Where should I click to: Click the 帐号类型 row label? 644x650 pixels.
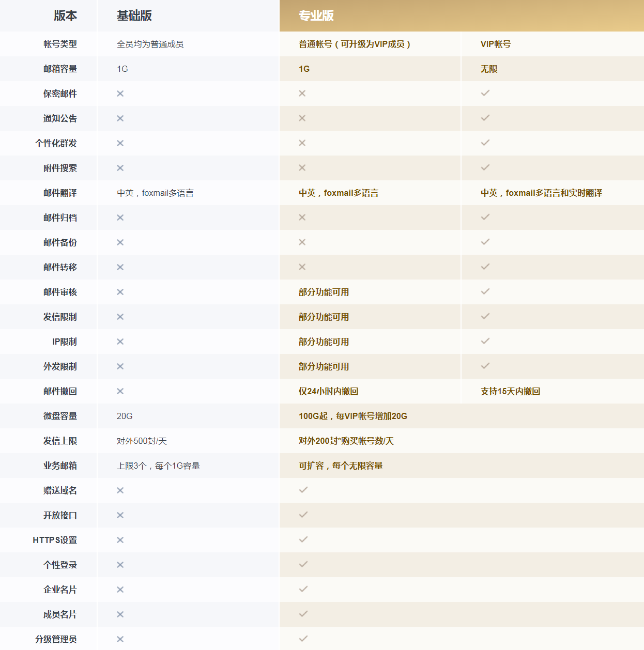60,44
